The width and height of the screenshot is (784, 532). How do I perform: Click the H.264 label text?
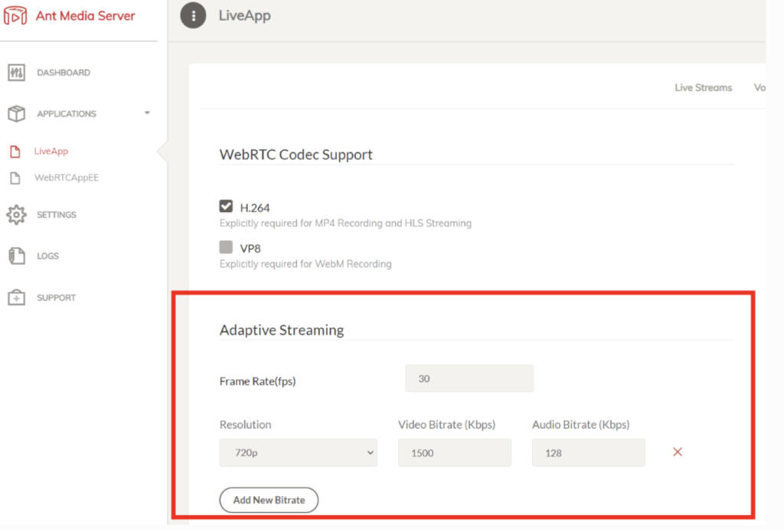tap(254, 207)
